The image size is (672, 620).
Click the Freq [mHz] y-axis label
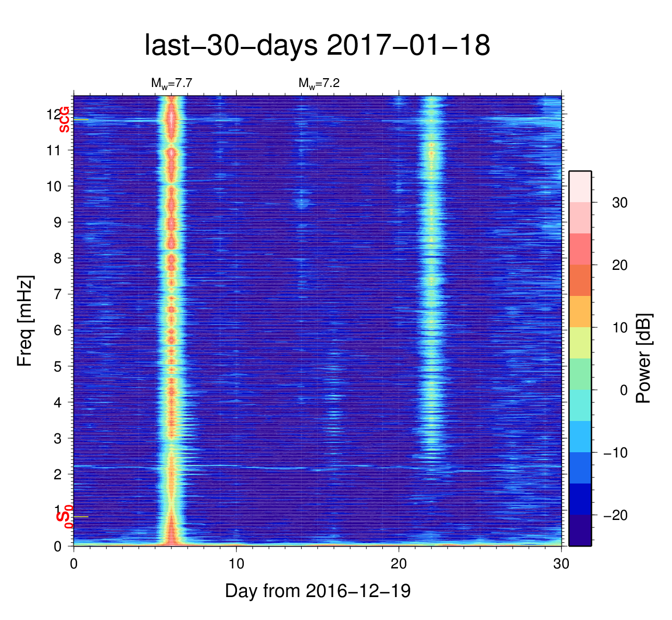[24, 321]
